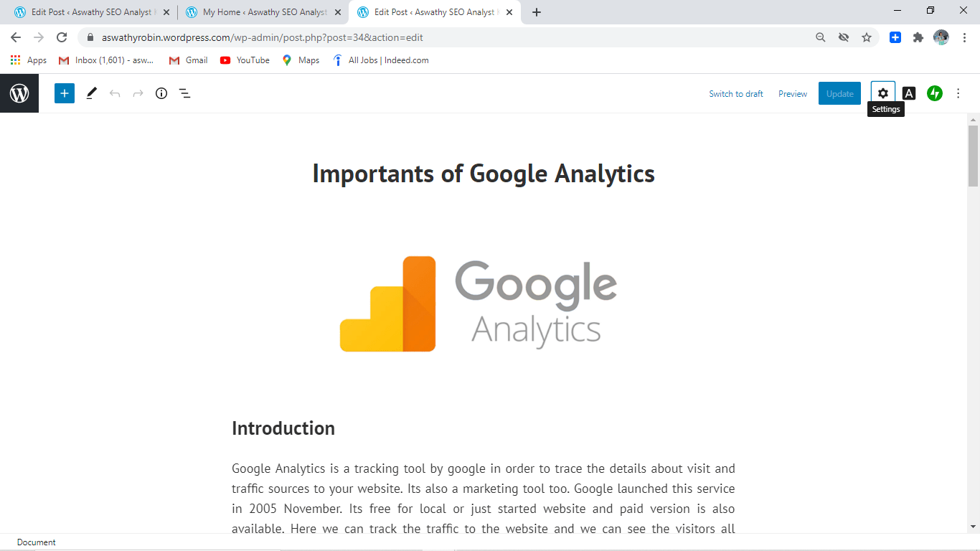Open the Global Styles A icon
Viewport: 980px width, 551px height.
coord(909,93)
